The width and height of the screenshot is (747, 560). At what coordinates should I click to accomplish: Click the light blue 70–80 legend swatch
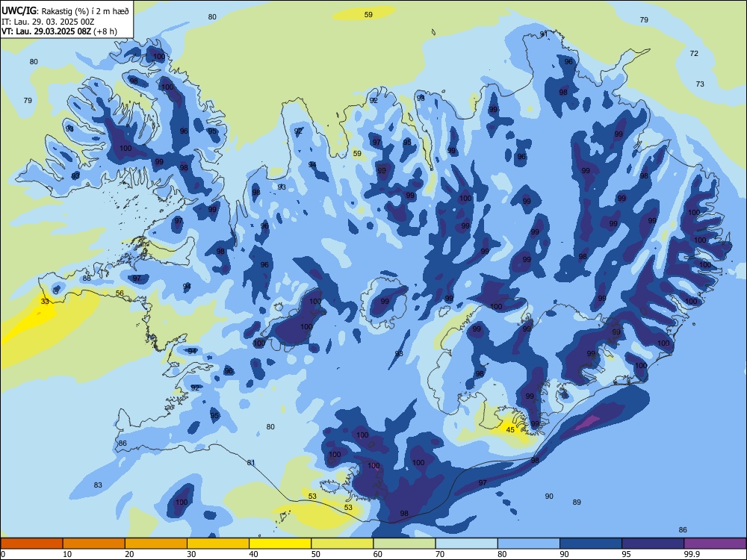(466, 544)
